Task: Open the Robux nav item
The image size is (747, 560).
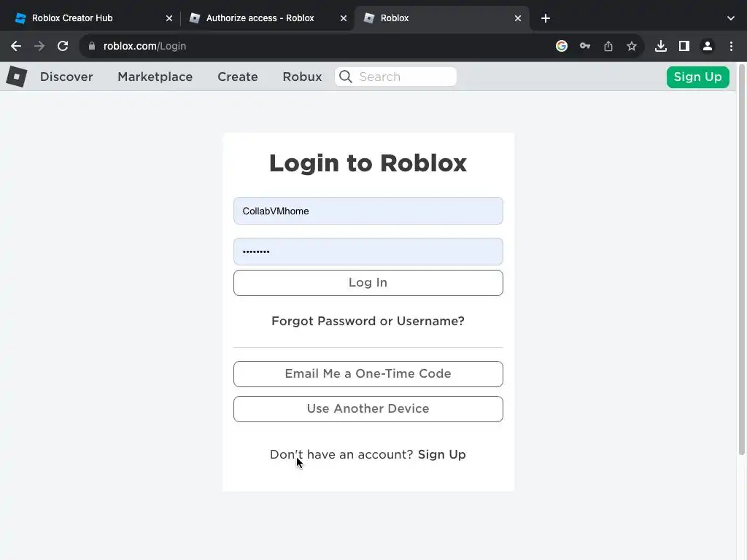Action: click(x=302, y=77)
